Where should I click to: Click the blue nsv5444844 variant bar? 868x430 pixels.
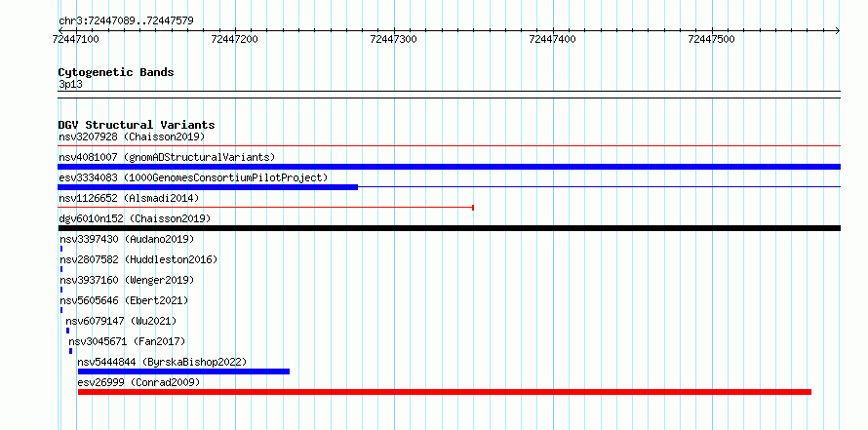pos(183,371)
